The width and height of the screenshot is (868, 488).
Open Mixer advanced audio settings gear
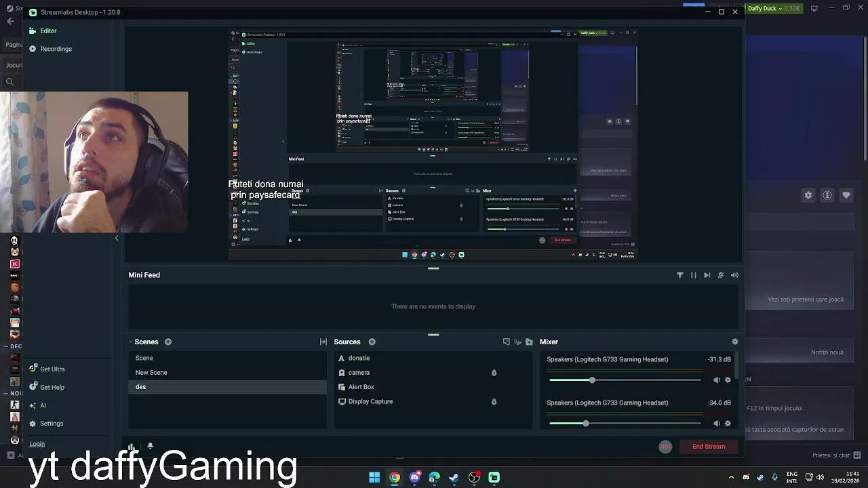click(x=734, y=342)
